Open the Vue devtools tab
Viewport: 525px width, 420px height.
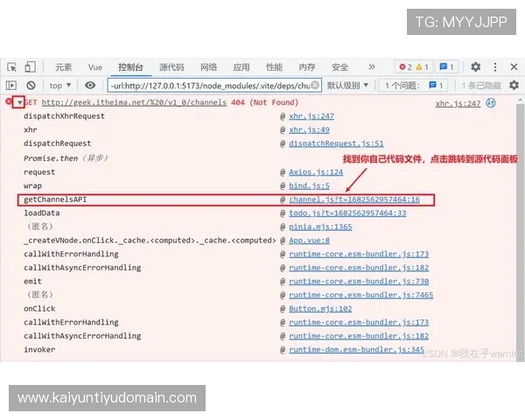pyautogui.click(x=95, y=66)
